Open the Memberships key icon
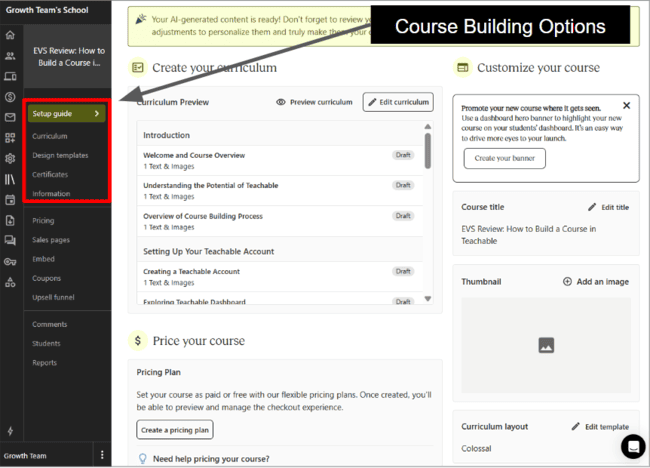Viewport: 650px width, 468px height. (x=10, y=262)
